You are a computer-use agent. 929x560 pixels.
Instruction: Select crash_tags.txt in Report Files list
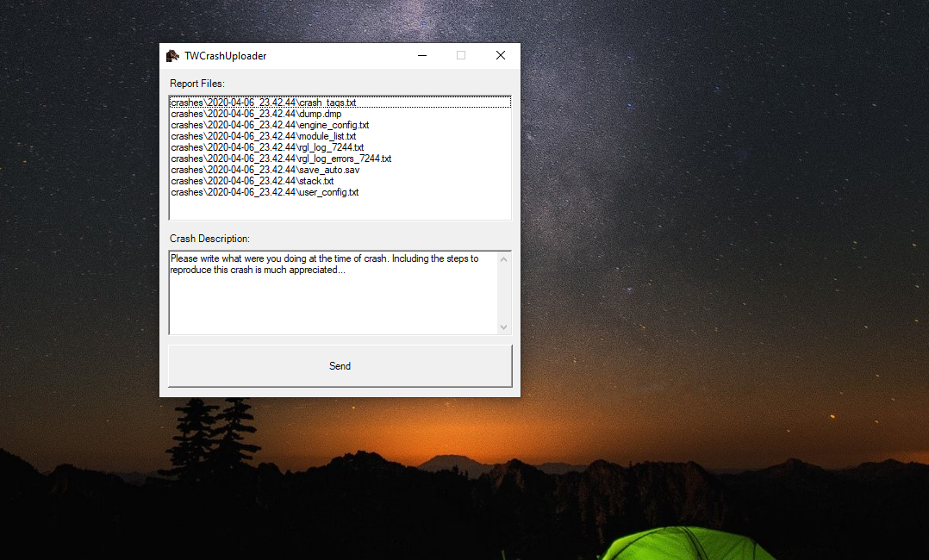(340, 103)
